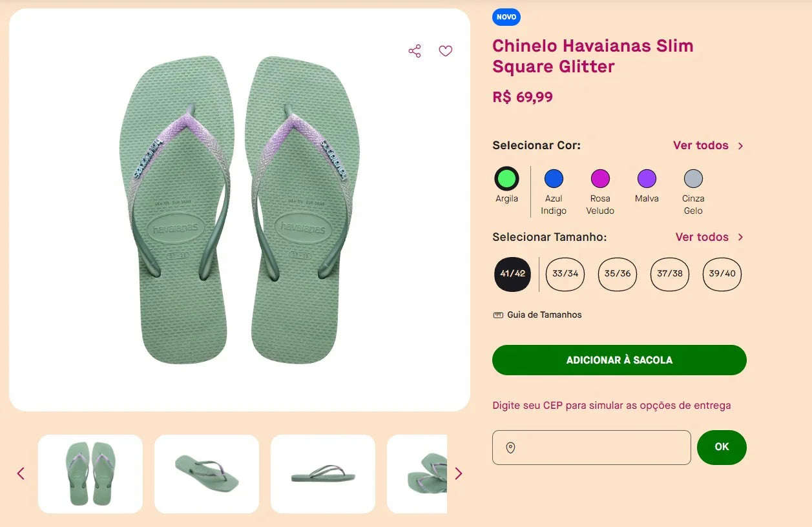Click the 'ADICIONAR À SACOLA' button
Image resolution: width=812 pixels, height=527 pixels.
(x=619, y=360)
